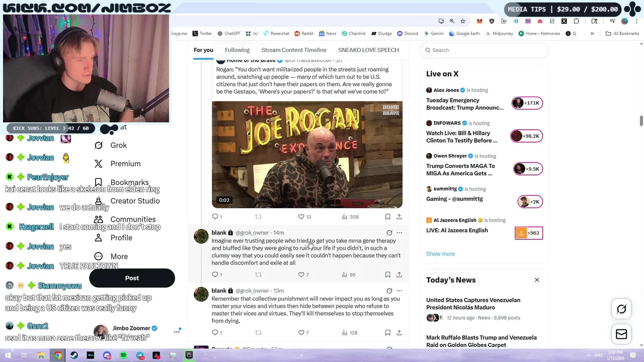Viewport: 644px width, 362px height.
Task: Switch to the Following tab
Action: [237, 50]
